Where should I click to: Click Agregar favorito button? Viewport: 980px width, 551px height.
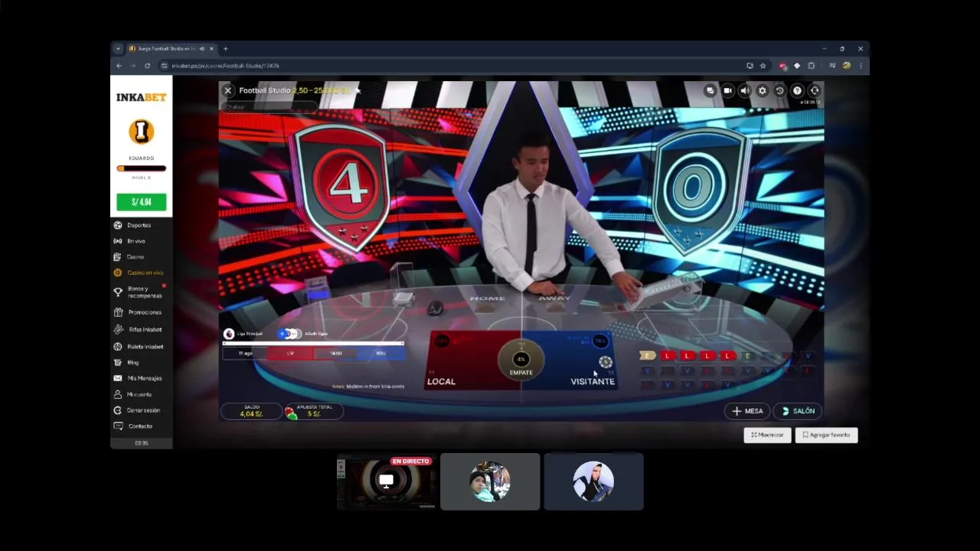826,435
